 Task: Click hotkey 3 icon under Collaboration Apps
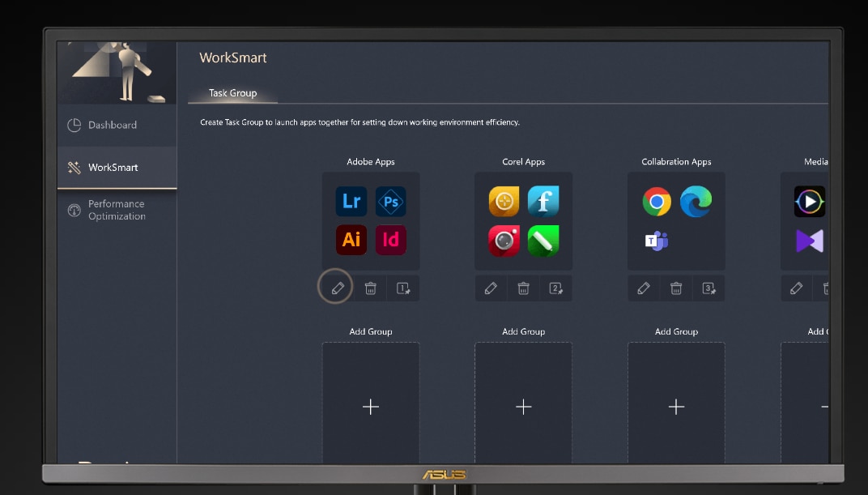pyautogui.click(x=709, y=288)
